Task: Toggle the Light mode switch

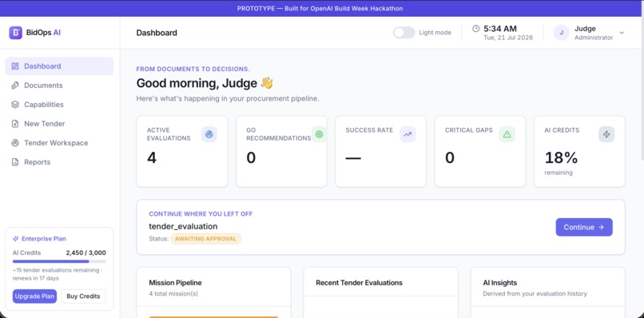Action: coord(403,33)
